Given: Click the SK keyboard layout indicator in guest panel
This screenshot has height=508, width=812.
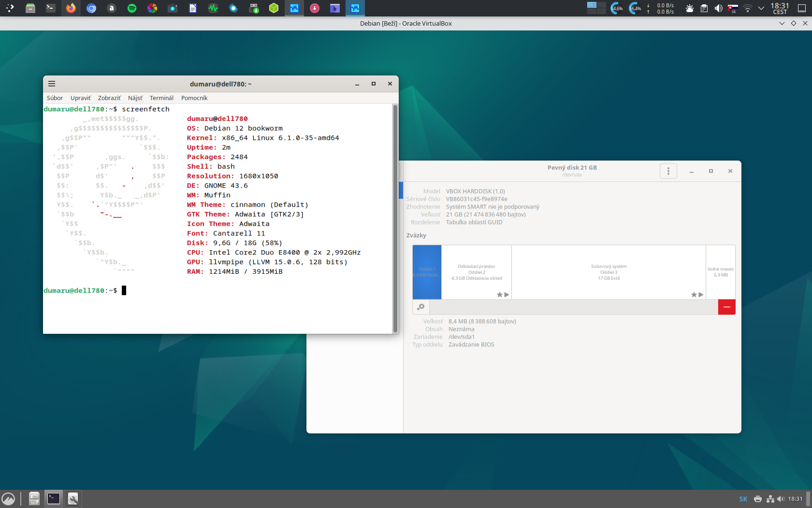Looking at the screenshot, I should pos(743,499).
